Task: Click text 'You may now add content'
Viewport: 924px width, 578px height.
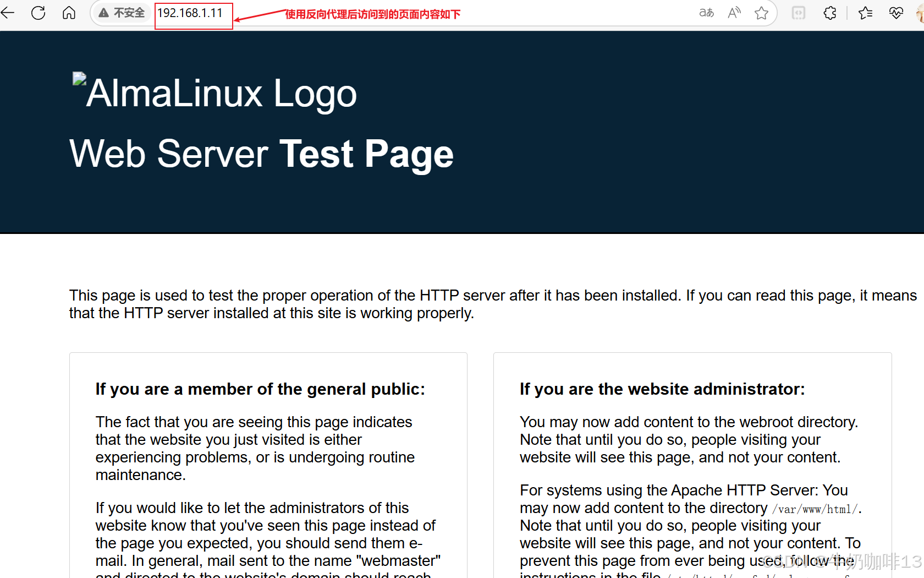Action: 689,439
